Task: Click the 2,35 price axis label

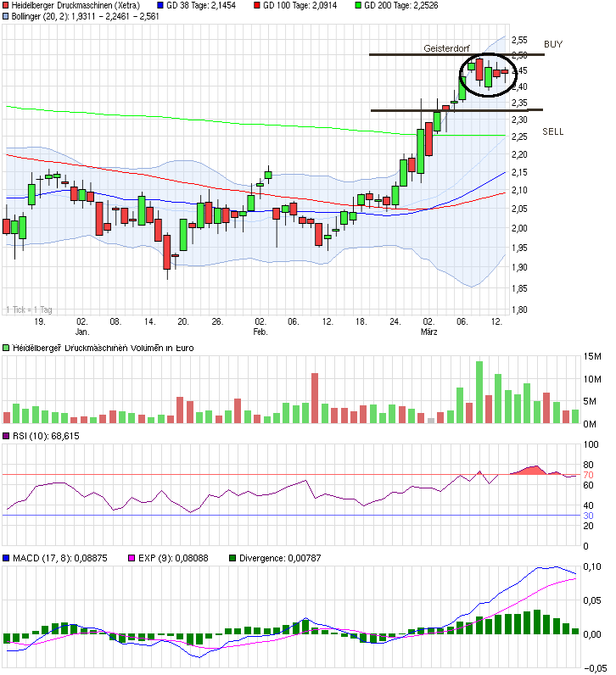Action: pos(519,103)
